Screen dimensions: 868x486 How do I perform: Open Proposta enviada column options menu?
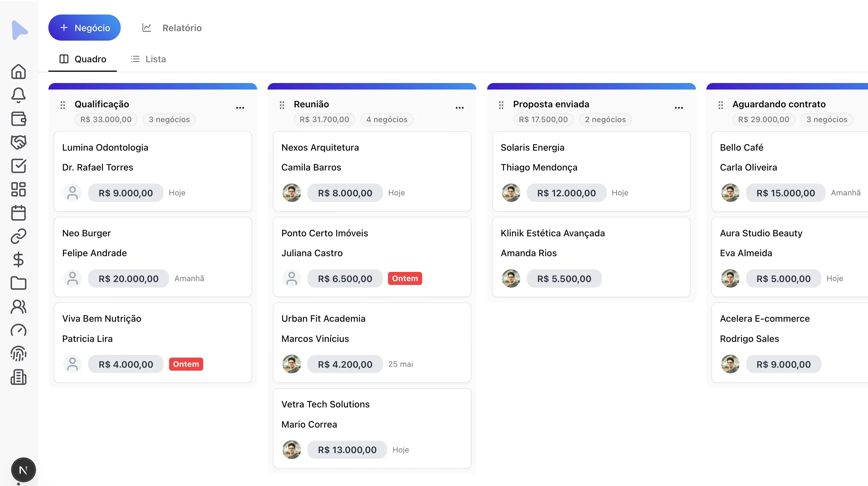679,108
